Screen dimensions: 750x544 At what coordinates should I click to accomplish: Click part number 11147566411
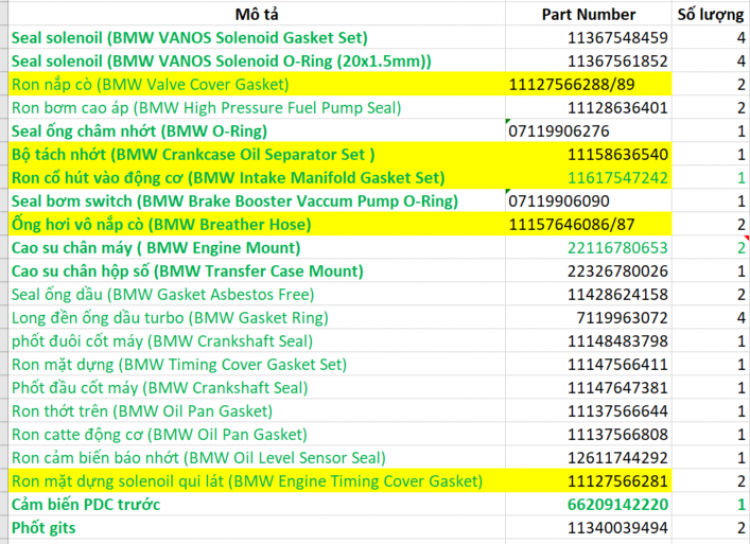click(588, 365)
